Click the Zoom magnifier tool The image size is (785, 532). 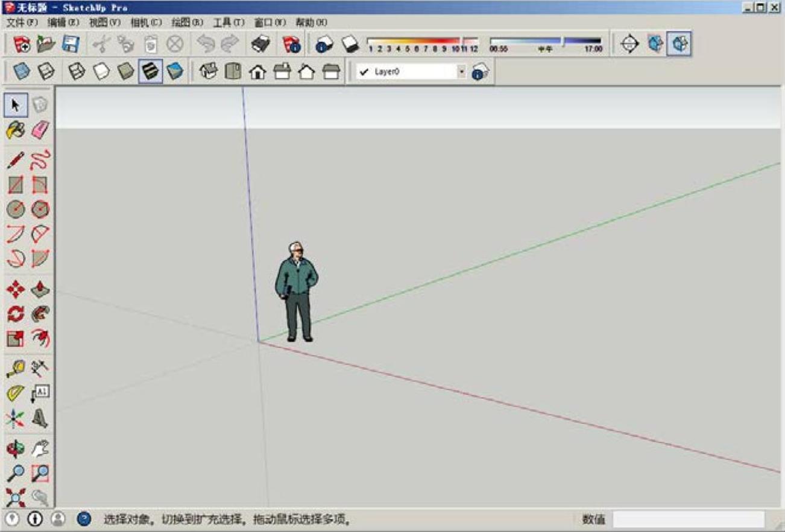pyautogui.click(x=16, y=473)
